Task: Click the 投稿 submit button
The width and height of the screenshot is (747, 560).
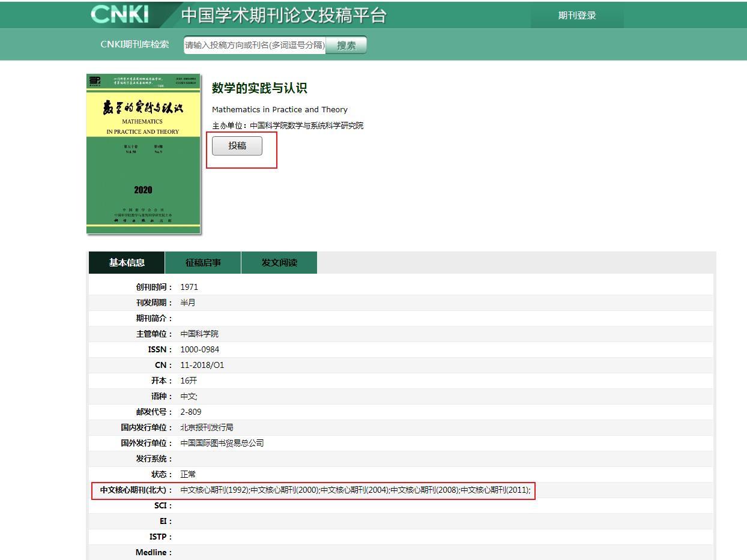Action: pos(237,146)
